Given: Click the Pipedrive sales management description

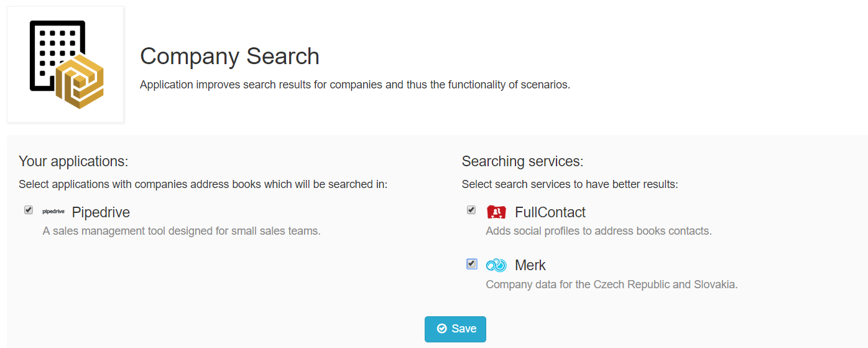Looking at the screenshot, I should (x=182, y=231).
